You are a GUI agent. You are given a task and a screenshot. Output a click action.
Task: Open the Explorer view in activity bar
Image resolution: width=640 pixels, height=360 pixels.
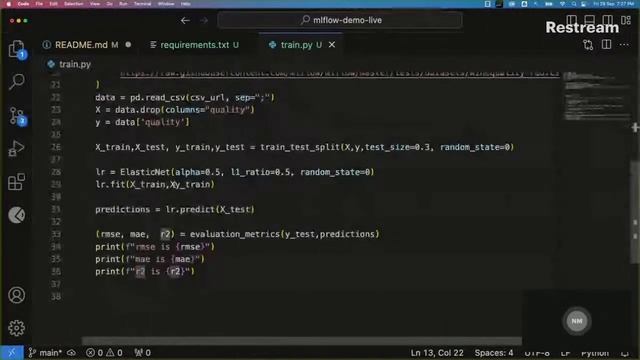pos(16,49)
